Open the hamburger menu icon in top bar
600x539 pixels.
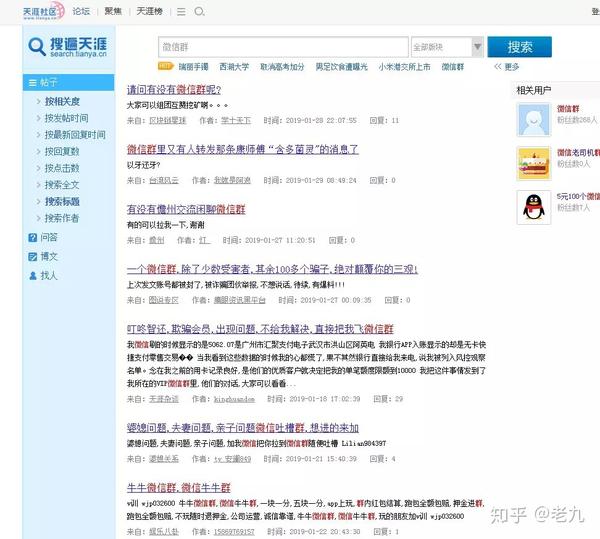click(181, 12)
